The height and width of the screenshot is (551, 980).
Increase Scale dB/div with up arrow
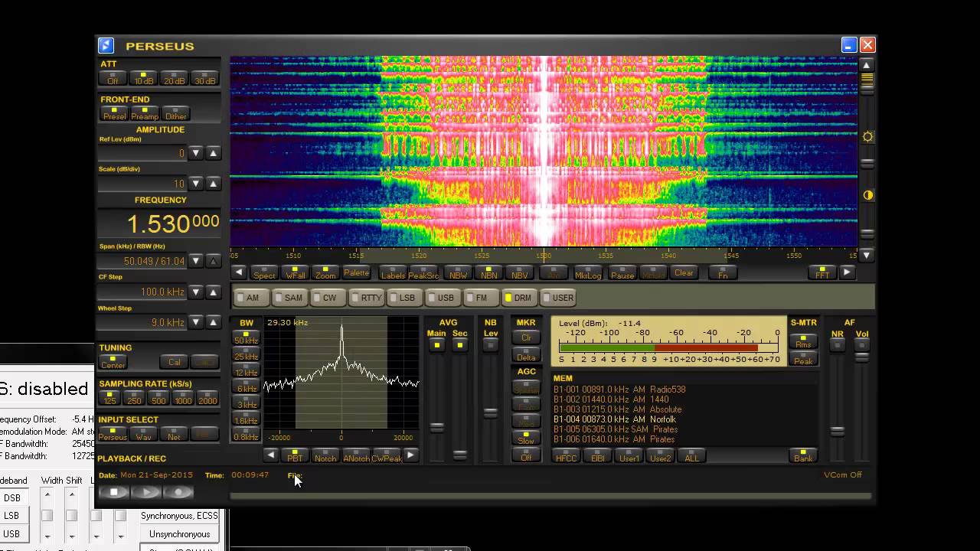[214, 184]
